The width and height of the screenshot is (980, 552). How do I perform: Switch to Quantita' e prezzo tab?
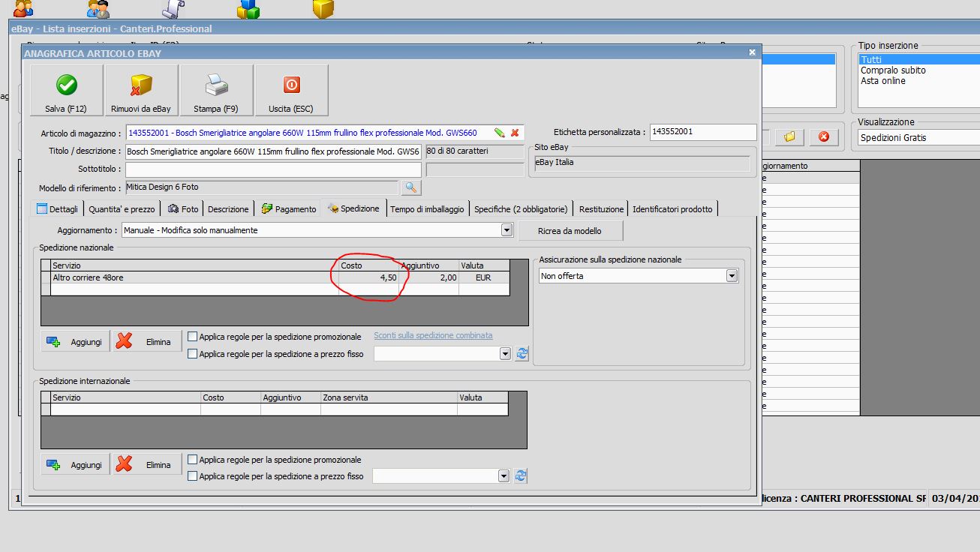click(122, 209)
